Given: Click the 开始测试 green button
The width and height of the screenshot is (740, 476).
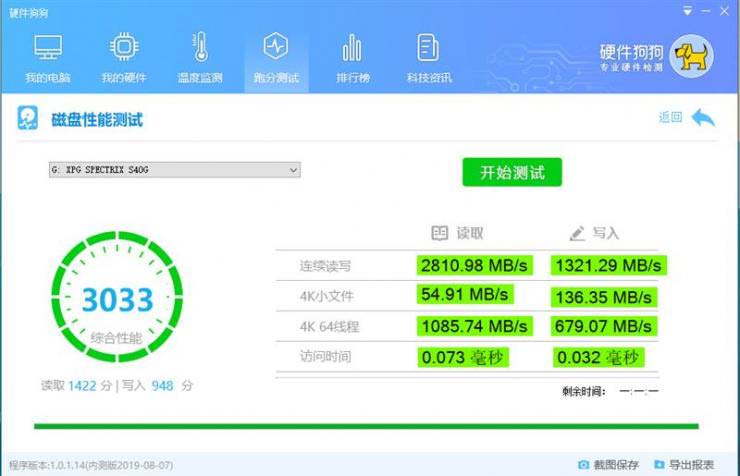Looking at the screenshot, I should pyautogui.click(x=512, y=172).
